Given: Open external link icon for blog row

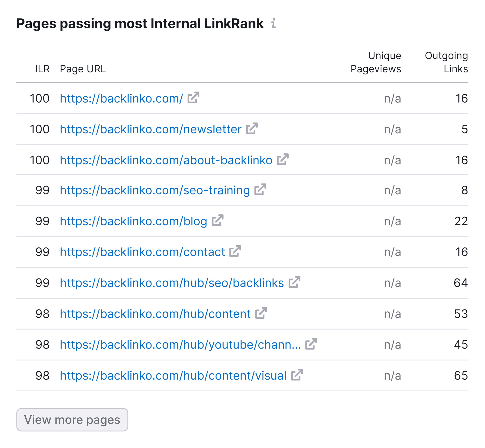Looking at the screenshot, I should [217, 220].
